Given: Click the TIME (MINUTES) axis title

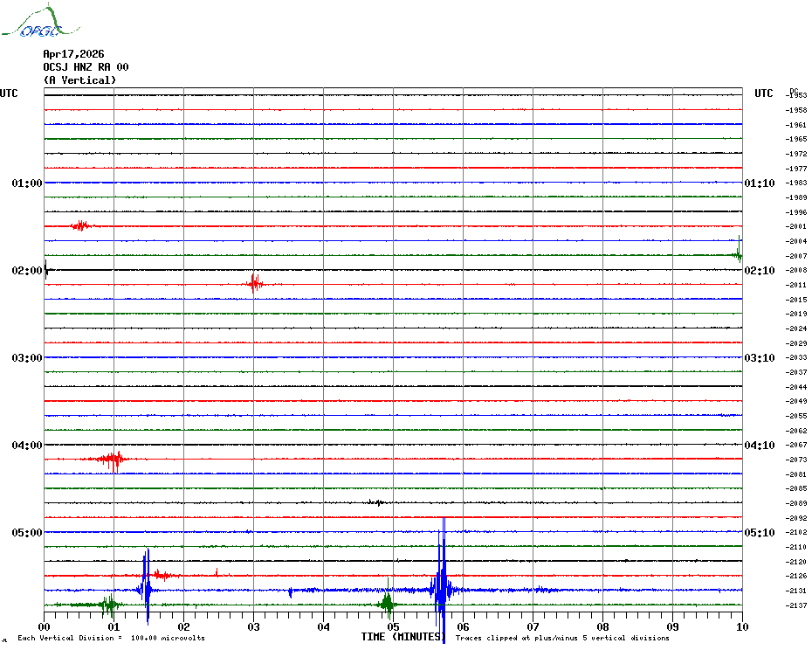Looking at the screenshot, I should (x=403, y=637).
